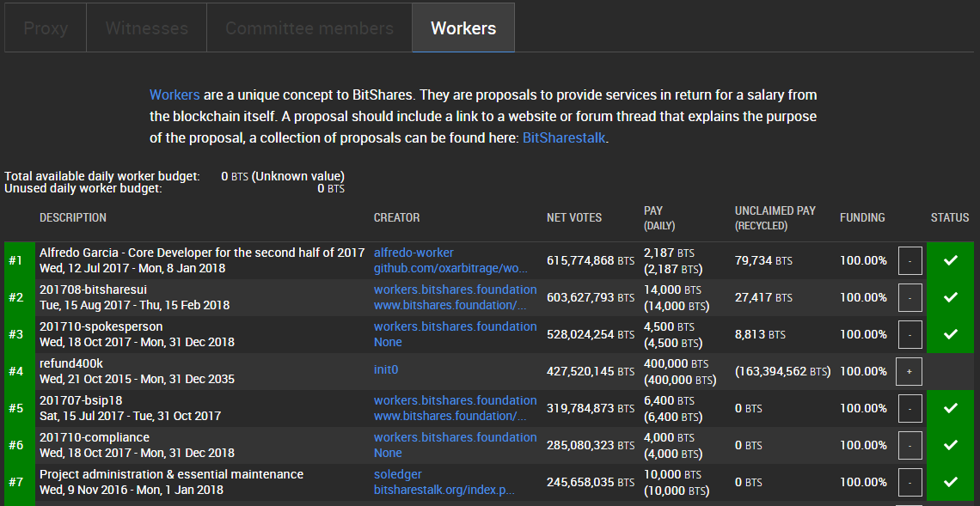Click net votes value 528,024,254 BTS
This screenshot has height=506, width=980.
coord(590,335)
